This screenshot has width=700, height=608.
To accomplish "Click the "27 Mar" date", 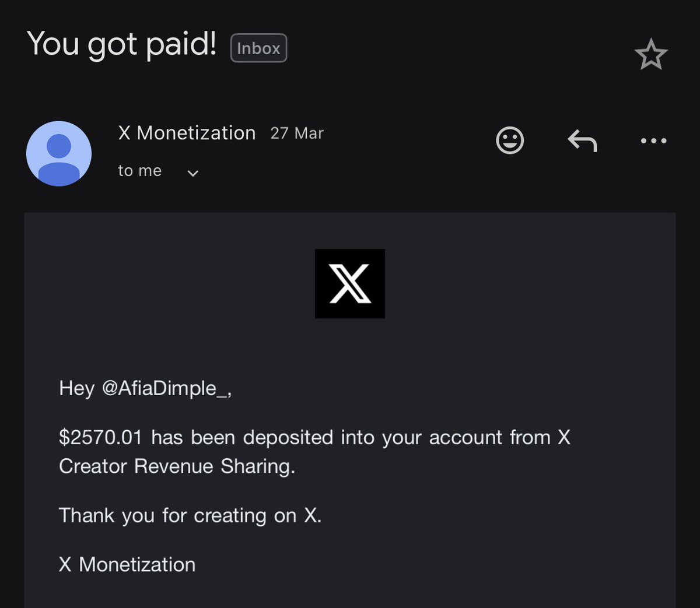I will 297,133.
